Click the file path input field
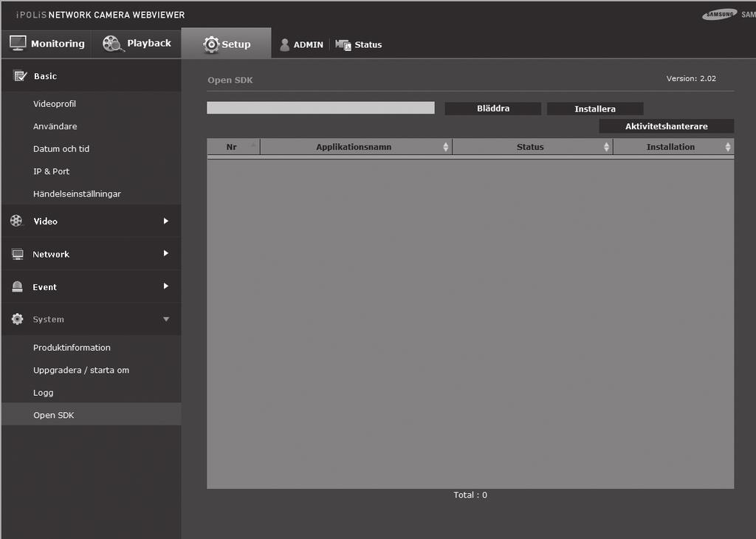Viewport: 756px width, 539px height. click(x=320, y=108)
